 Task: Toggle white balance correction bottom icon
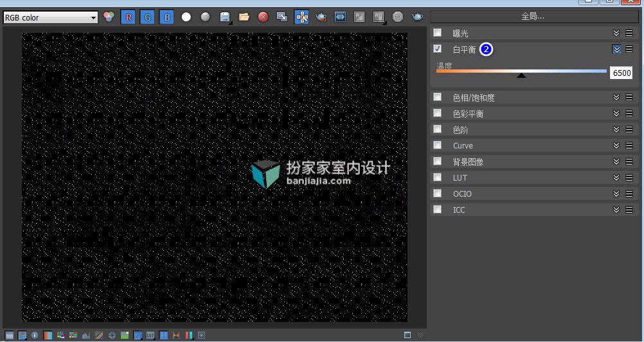pyautogui.click(x=48, y=336)
